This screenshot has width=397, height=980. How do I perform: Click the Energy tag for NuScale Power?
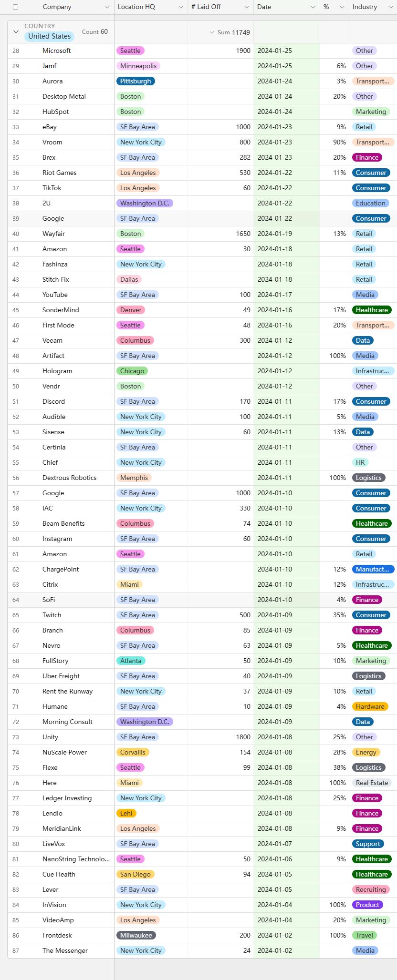pyautogui.click(x=366, y=752)
